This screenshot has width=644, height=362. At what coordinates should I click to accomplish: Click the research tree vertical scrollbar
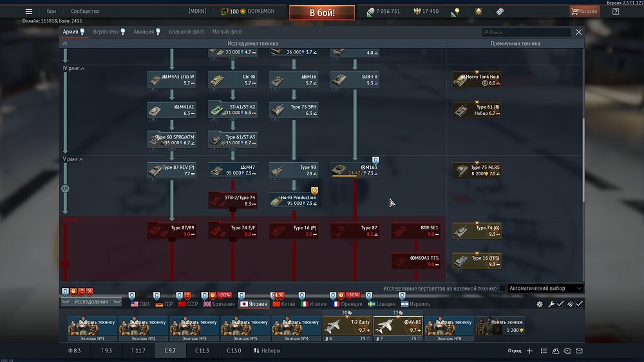click(x=583, y=160)
